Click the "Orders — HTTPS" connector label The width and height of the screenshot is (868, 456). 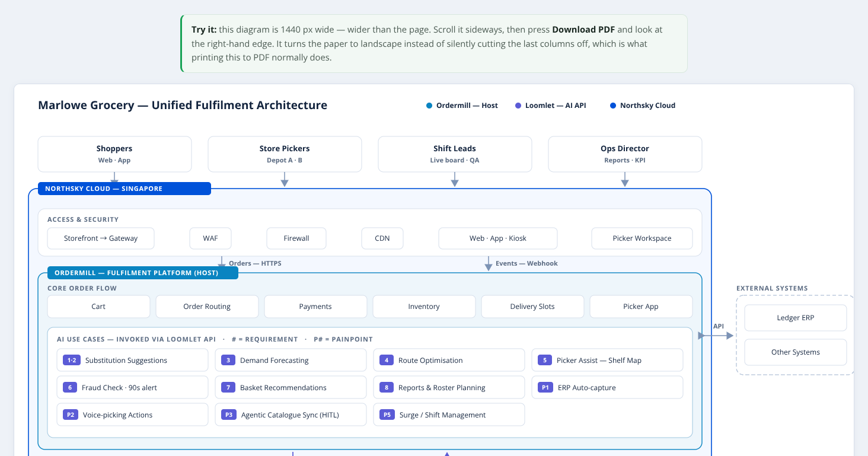pos(255,263)
